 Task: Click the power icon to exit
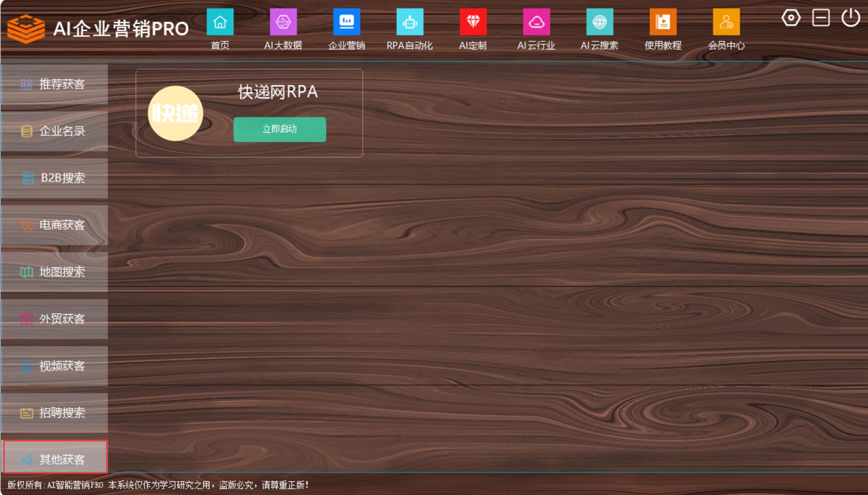coord(850,18)
